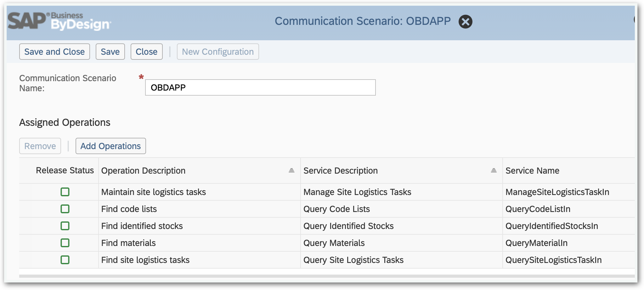
Task: Check release status for Find identified stocks
Action: coord(65,226)
